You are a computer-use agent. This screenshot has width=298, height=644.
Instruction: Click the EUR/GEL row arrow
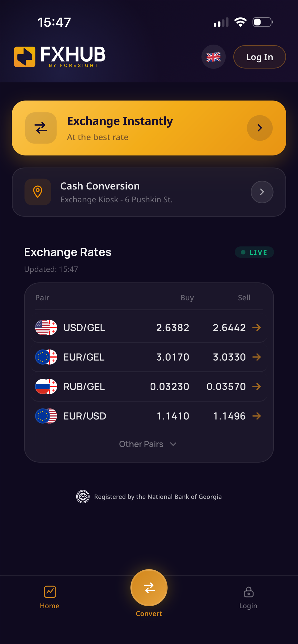tap(257, 357)
